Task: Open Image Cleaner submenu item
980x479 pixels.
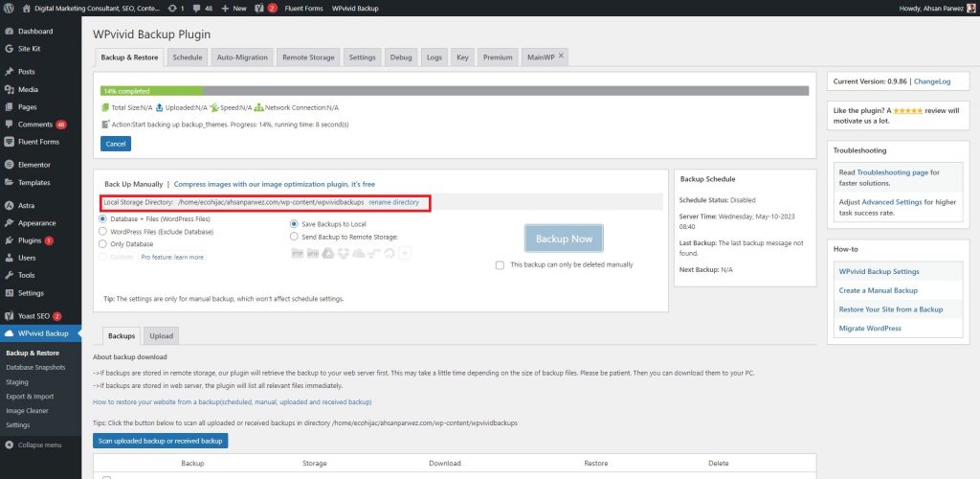Action: pyautogui.click(x=28, y=411)
